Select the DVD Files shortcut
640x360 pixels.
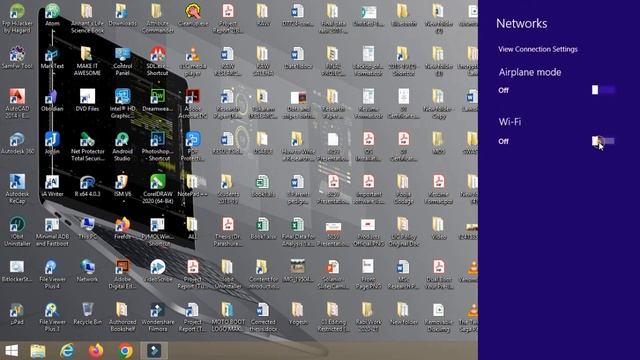87,100
